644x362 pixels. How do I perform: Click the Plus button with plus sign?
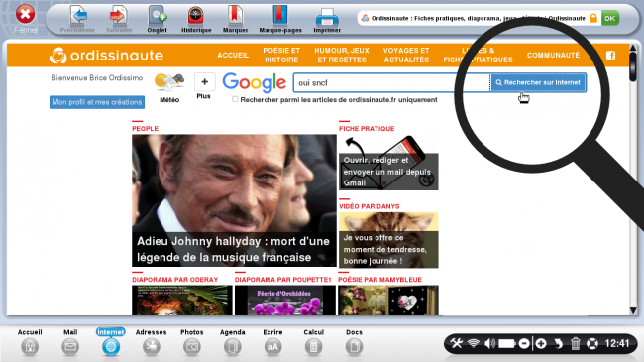click(x=204, y=82)
